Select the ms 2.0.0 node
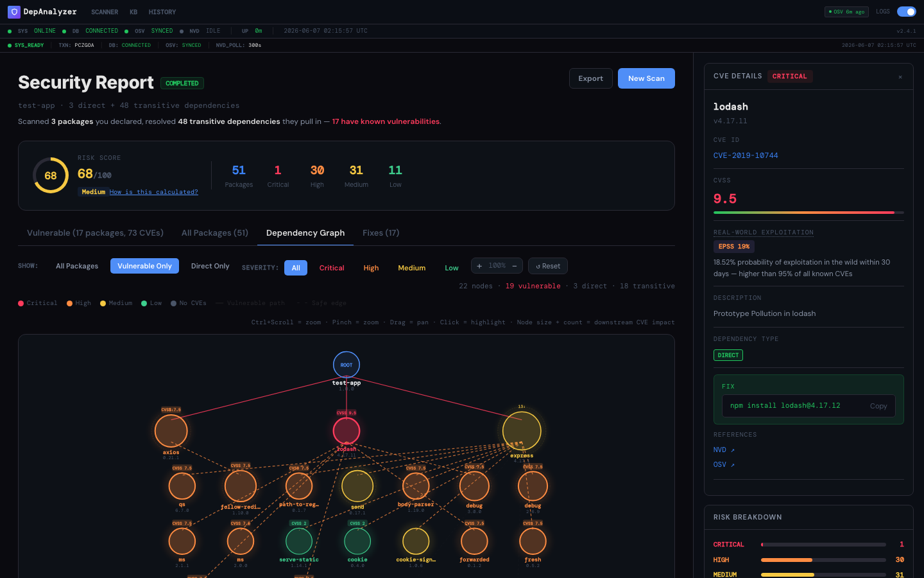Screen dimensions: 924x578 tap(241, 541)
